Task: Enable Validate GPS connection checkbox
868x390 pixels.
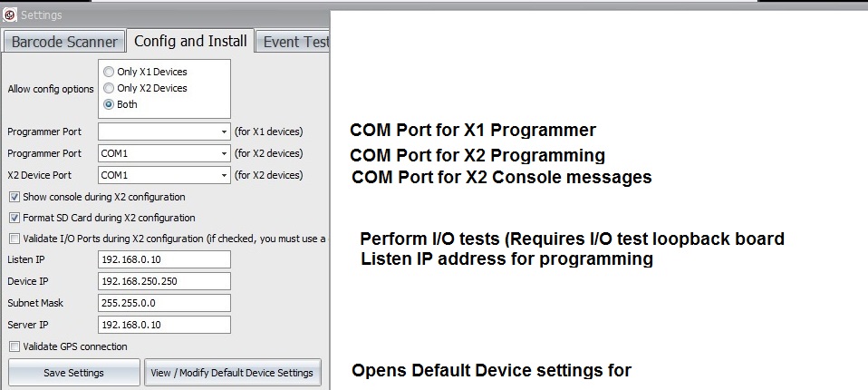Action: pos(14,346)
